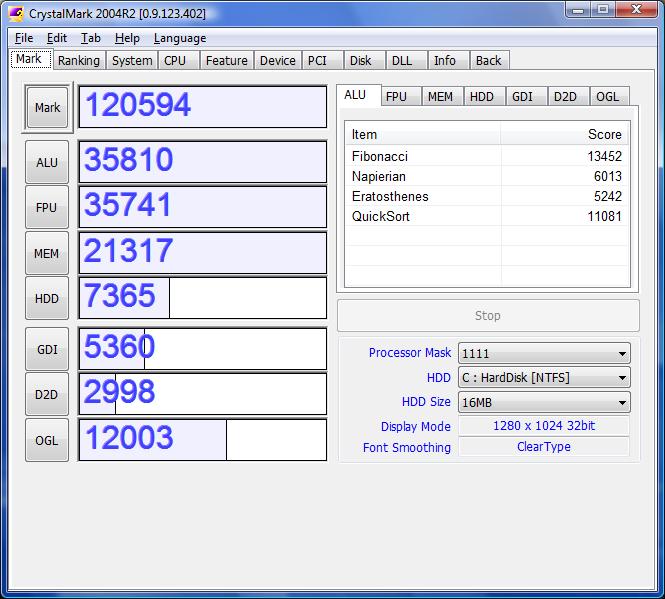Open the Tab menu
This screenshot has width=665, height=599.
[91, 38]
